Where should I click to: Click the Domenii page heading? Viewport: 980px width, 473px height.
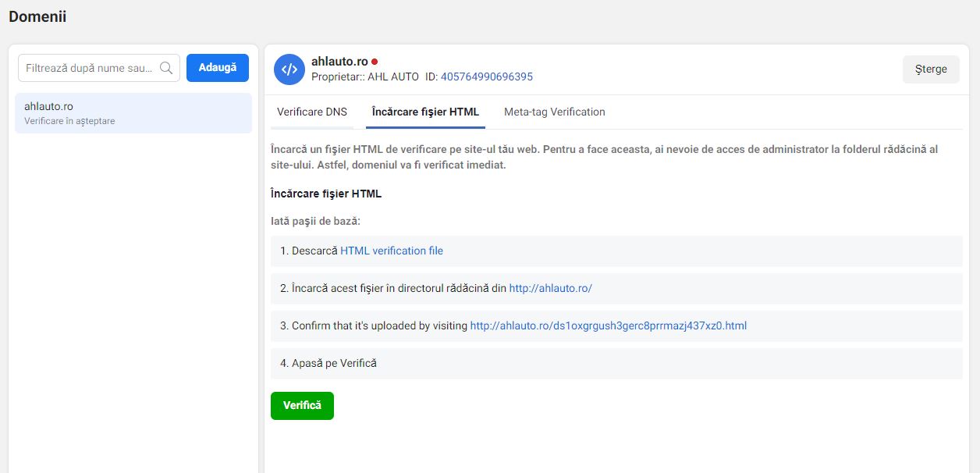point(37,16)
